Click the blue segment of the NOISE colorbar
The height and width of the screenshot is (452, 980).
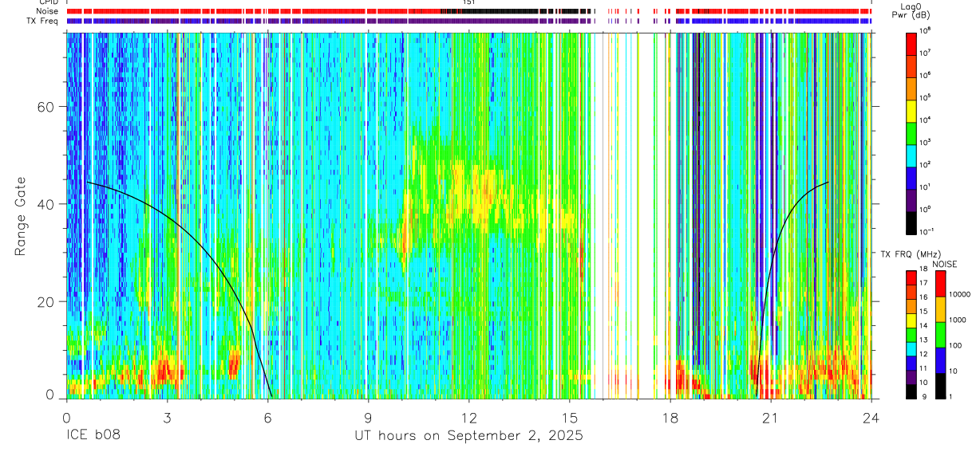942,360
